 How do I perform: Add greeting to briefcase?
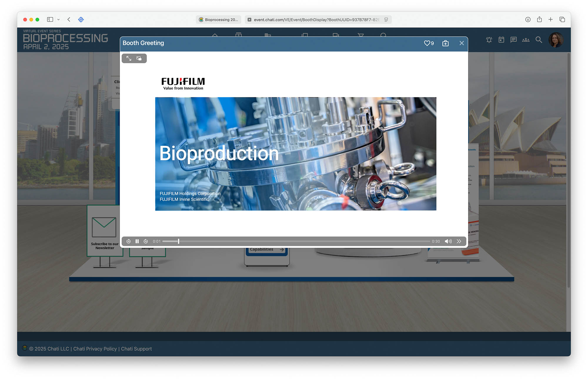pos(445,43)
